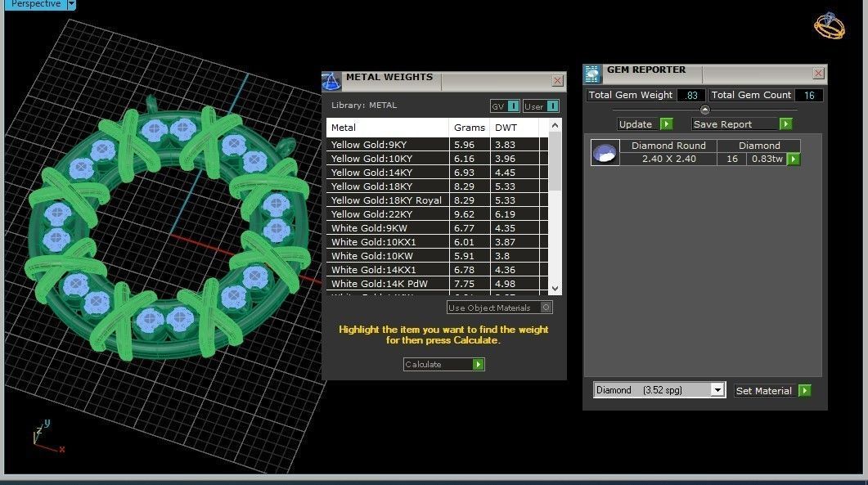
Task: Click the metal list scrollbar down arrow
Action: (x=555, y=289)
